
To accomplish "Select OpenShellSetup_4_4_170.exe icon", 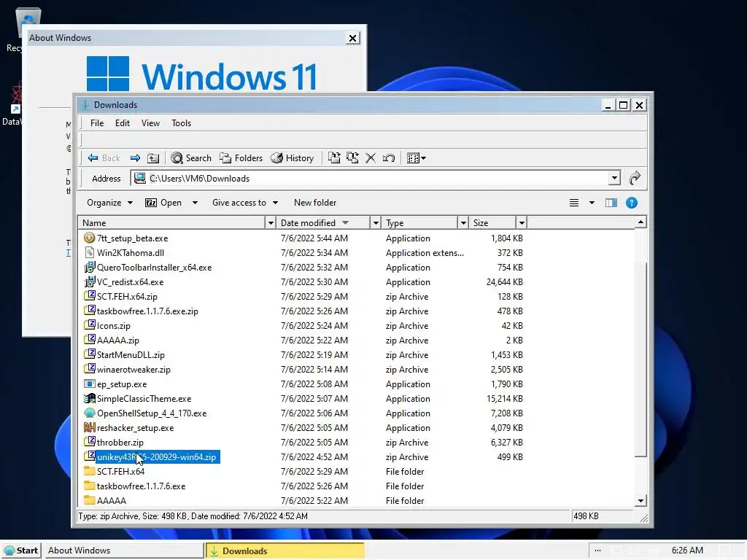I will (x=89, y=413).
